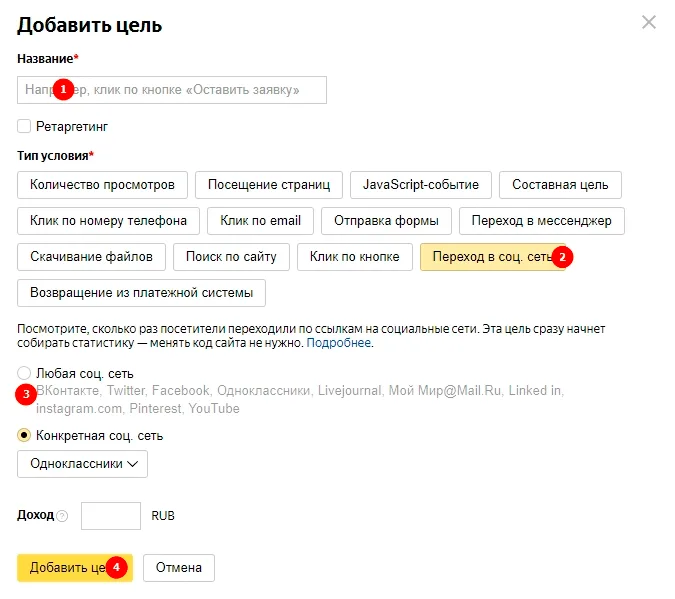This screenshot has height=599, width=675.
Task: Select JavaScript-событие condition type
Action: pos(421,185)
